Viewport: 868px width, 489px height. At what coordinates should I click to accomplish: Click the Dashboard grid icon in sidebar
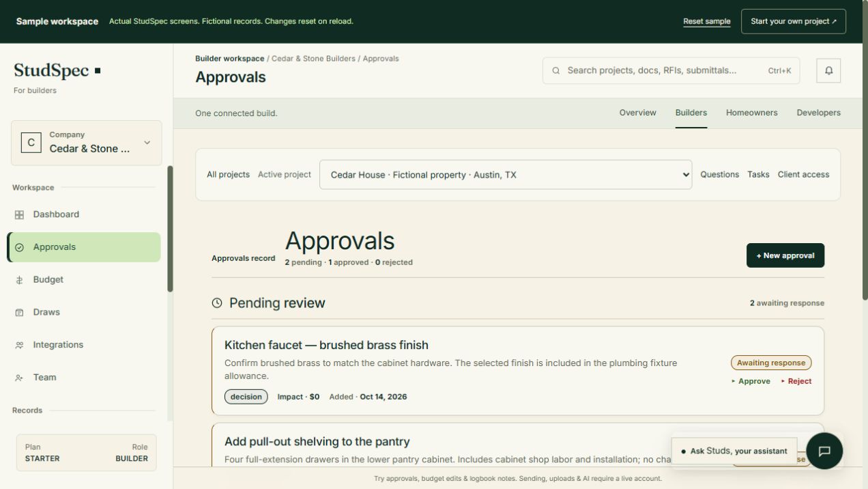pyautogui.click(x=19, y=214)
